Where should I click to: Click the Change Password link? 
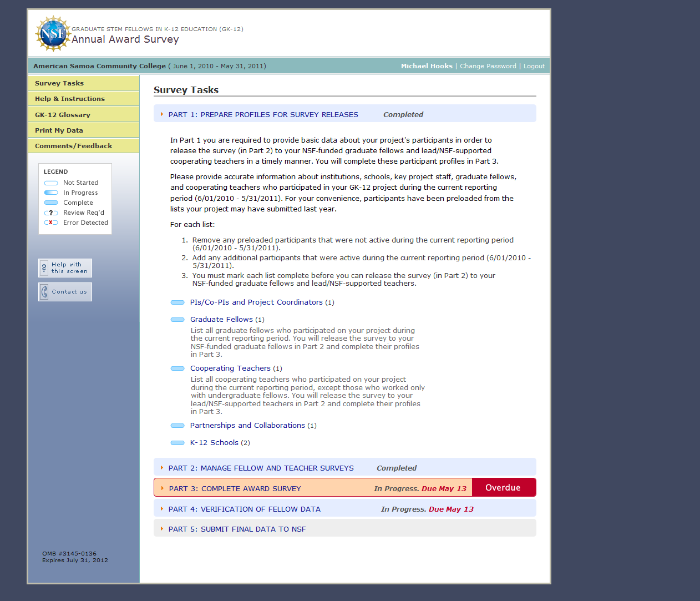click(488, 66)
